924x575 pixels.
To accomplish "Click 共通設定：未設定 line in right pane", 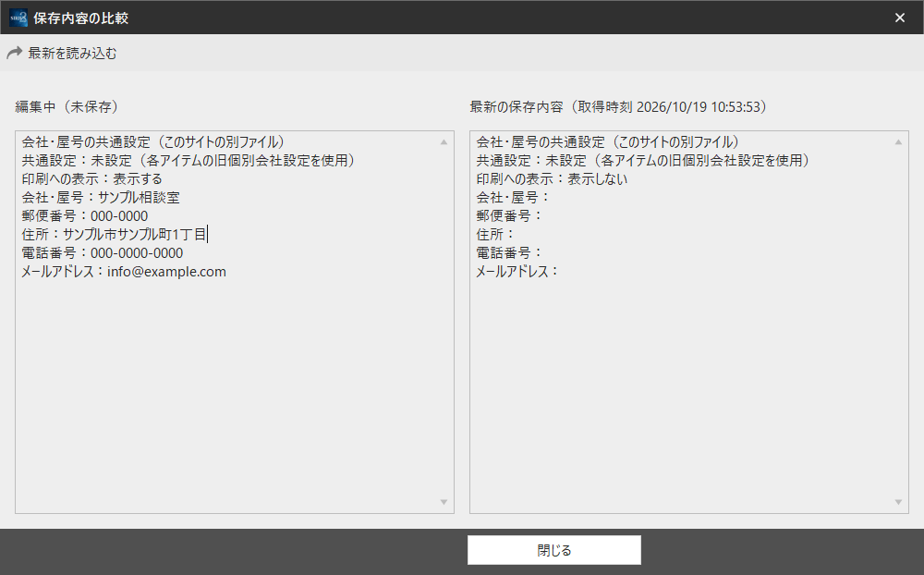I will click(x=643, y=161).
